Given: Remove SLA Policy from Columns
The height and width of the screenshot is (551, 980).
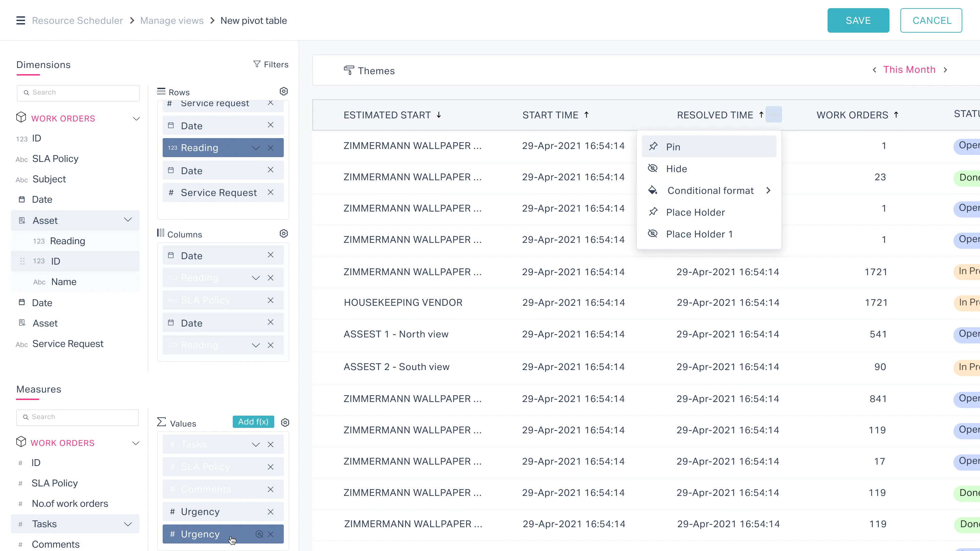Looking at the screenshot, I should click(271, 300).
